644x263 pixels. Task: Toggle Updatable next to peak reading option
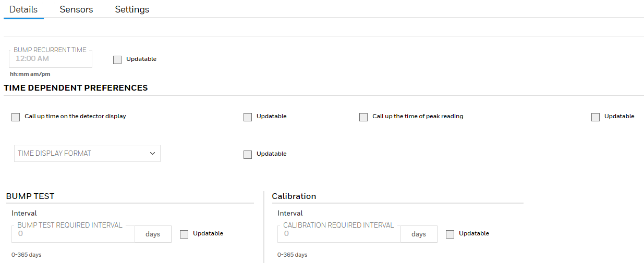(x=596, y=117)
